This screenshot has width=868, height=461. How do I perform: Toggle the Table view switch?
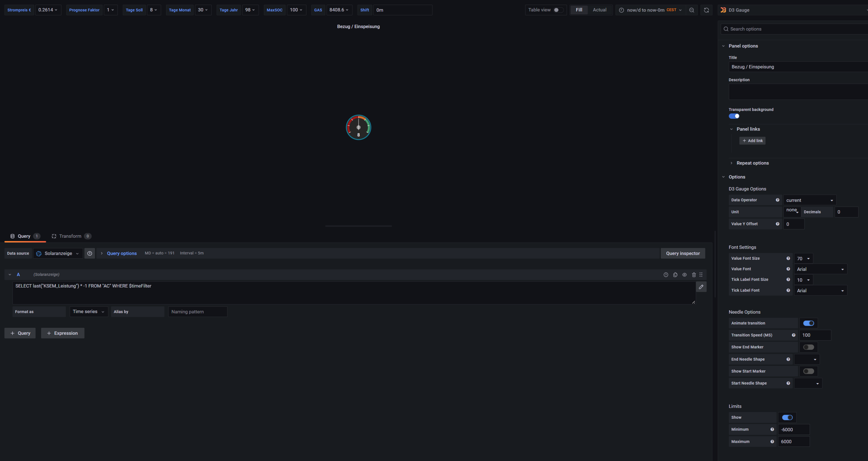point(558,10)
